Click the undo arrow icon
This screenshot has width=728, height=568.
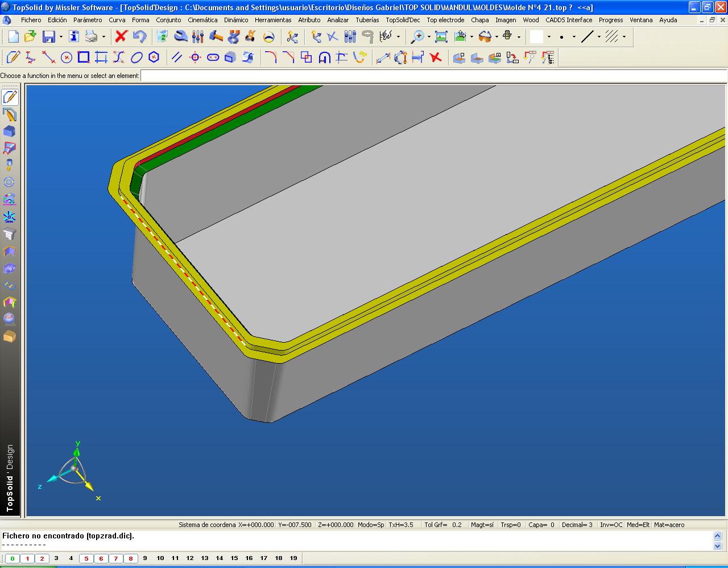[139, 36]
